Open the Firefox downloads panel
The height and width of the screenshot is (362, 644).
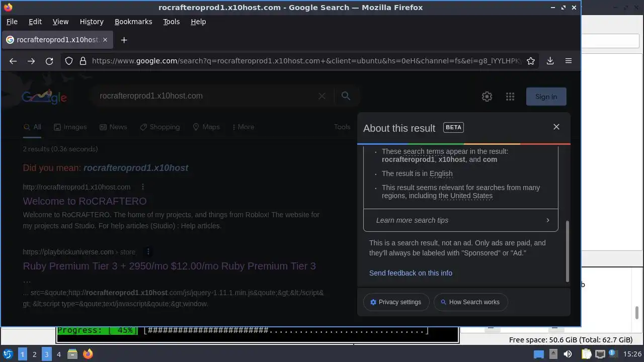550,61
